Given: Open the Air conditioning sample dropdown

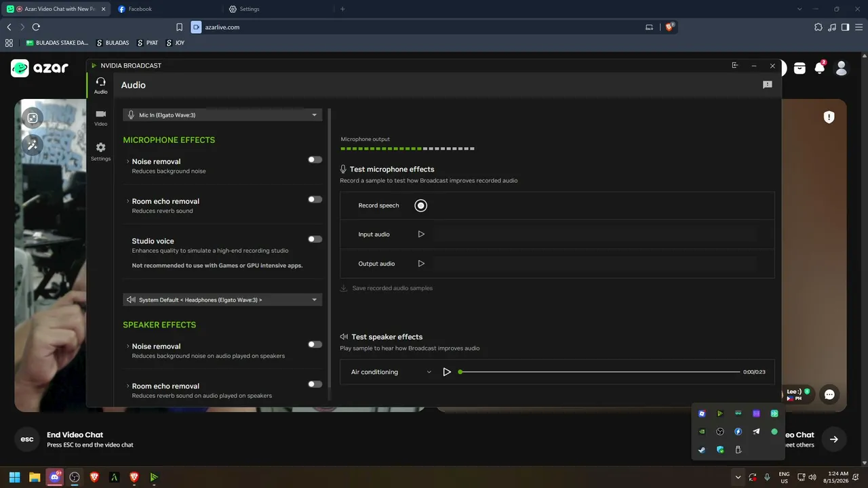Looking at the screenshot, I should point(391,372).
